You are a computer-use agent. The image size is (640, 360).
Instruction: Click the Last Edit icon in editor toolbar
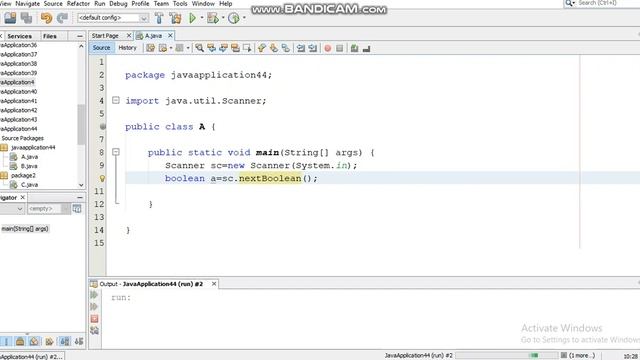(151, 48)
